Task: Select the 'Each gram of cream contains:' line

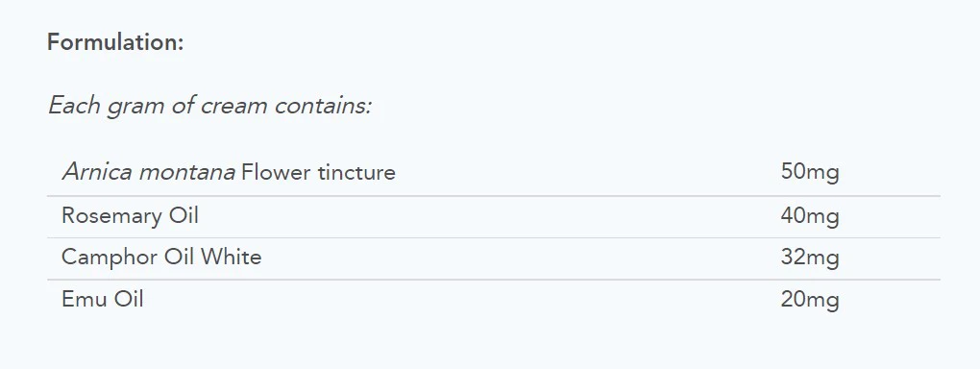Action: pos(210,106)
